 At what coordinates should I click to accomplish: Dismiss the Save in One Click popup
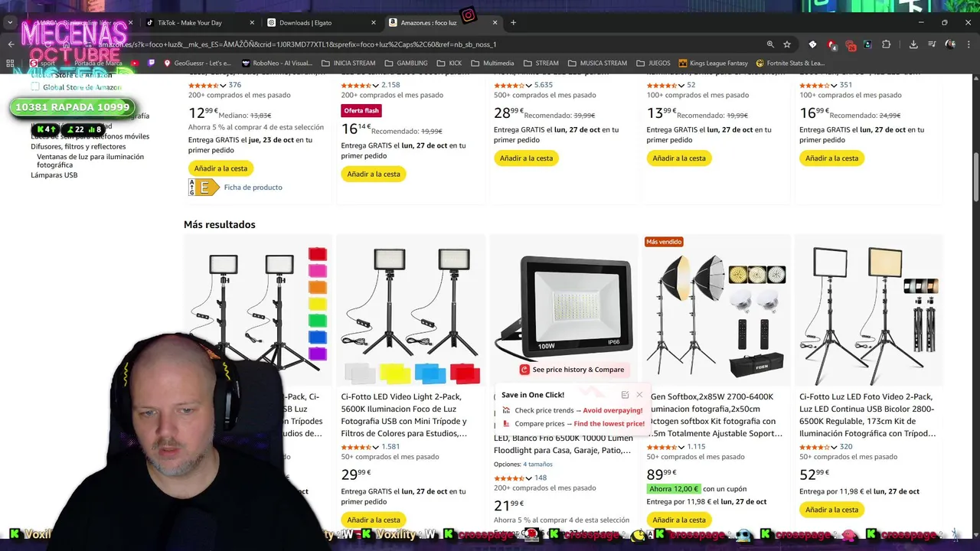coord(639,395)
